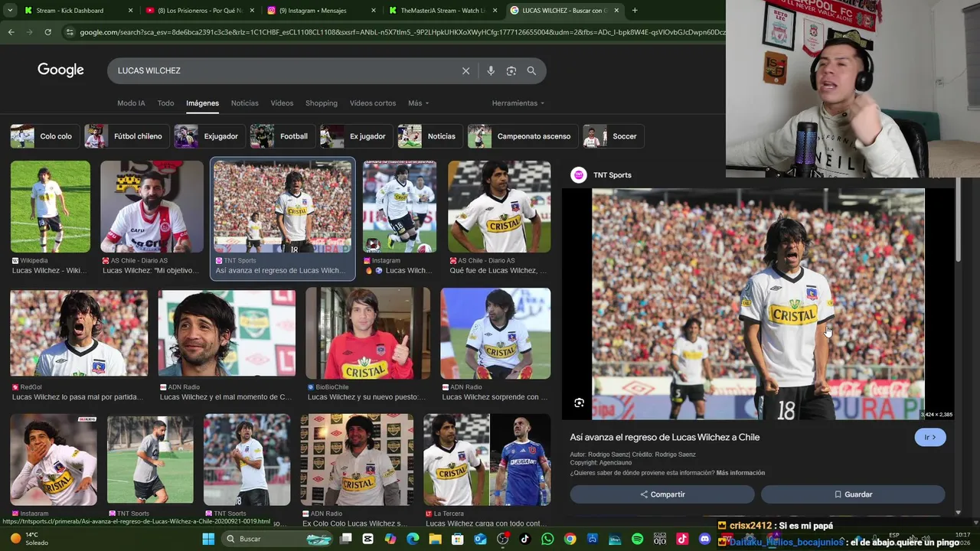Start a voice search with the microphone icon
980x551 pixels.
pyautogui.click(x=491, y=70)
